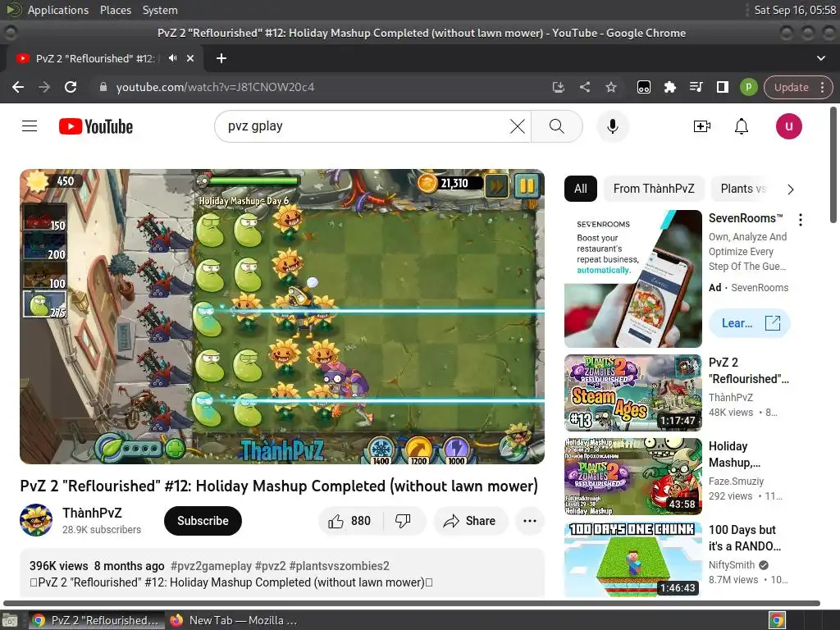This screenshot has height=630, width=840.
Task: Open the System menu
Action: click(160, 10)
